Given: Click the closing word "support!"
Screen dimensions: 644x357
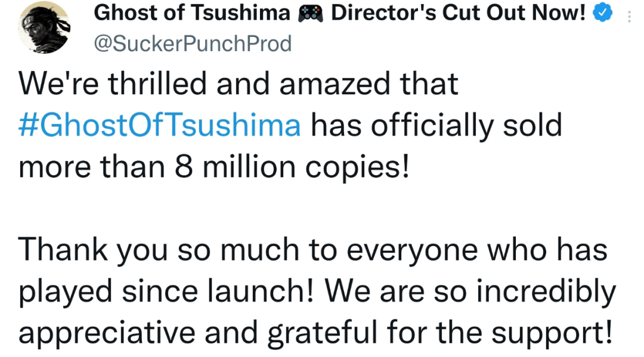Looking at the screenshot, I should tap(552, 334).
